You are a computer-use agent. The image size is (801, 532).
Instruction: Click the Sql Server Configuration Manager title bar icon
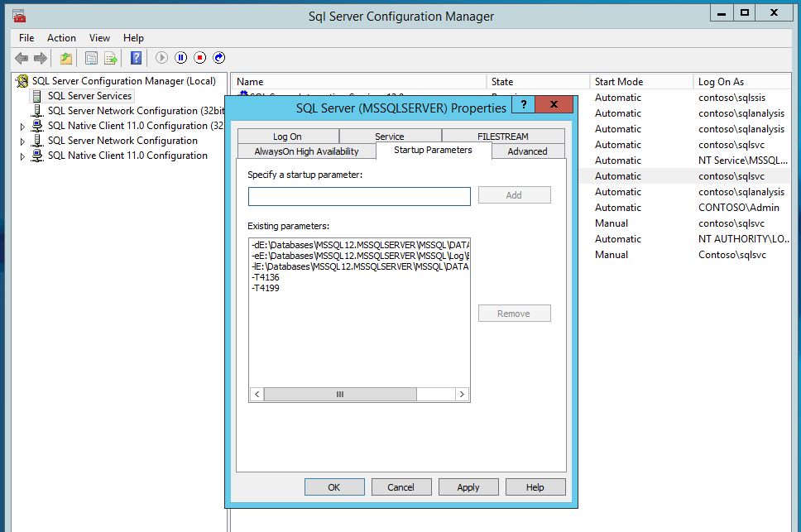point(19,17)
